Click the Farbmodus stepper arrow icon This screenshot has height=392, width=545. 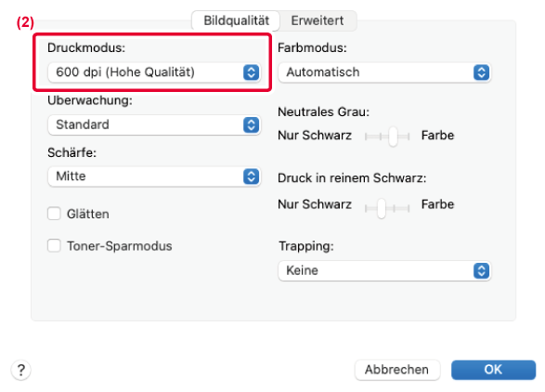(x=481, y=72)
